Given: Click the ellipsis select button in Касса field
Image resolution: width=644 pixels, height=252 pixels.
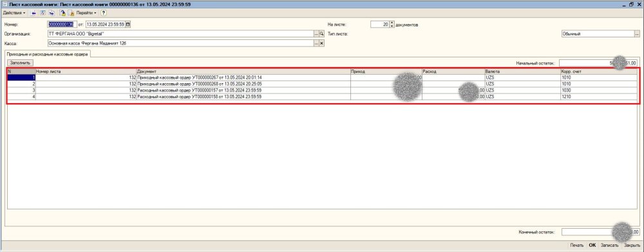Looking at the screenshot, I should pos(316,43).
